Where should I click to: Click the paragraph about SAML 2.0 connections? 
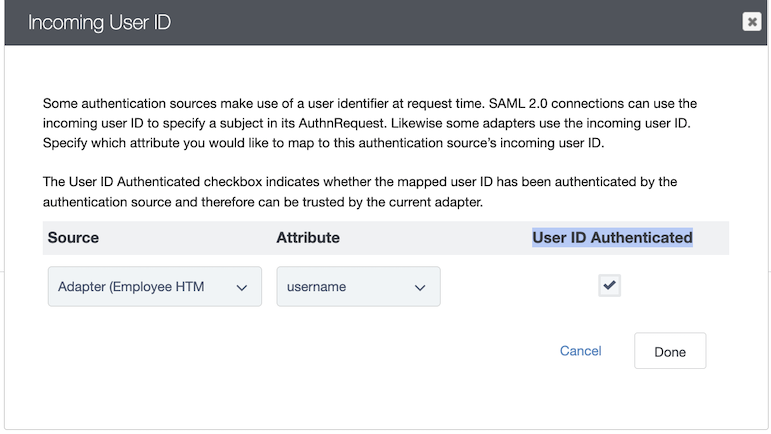click(x=368, y=124)
